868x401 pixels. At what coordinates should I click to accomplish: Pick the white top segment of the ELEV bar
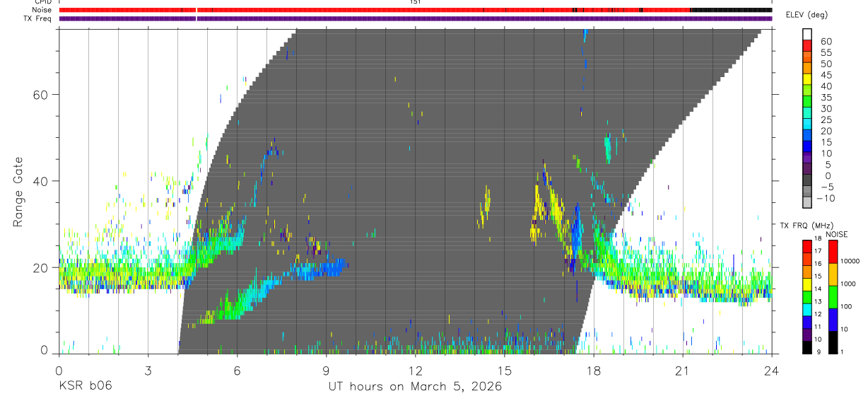(x=807, y=35)
